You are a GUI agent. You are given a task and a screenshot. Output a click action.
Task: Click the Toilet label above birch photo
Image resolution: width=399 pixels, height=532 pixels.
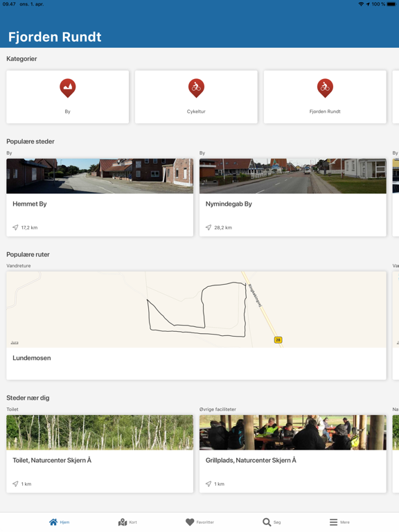12,409
